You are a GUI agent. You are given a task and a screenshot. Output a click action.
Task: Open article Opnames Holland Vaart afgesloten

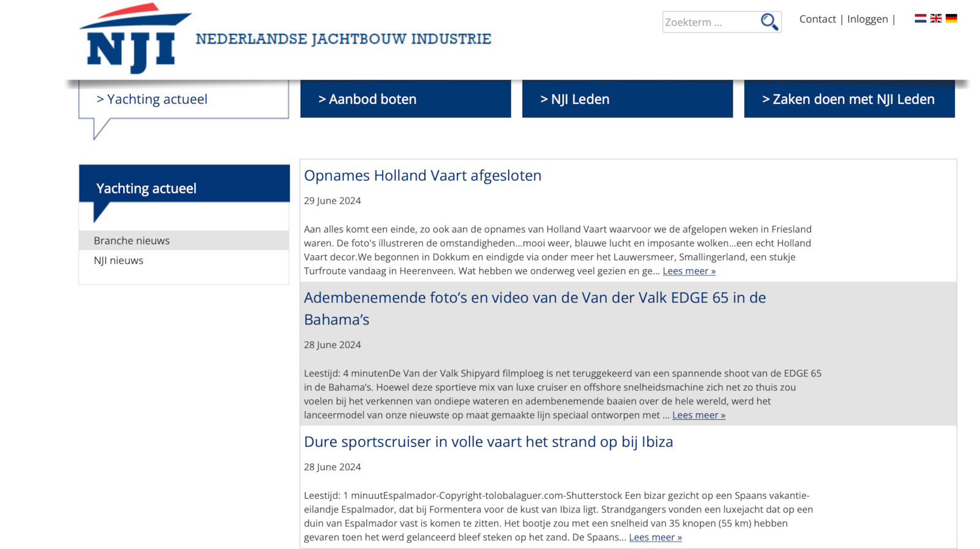(x=423, y=176)
